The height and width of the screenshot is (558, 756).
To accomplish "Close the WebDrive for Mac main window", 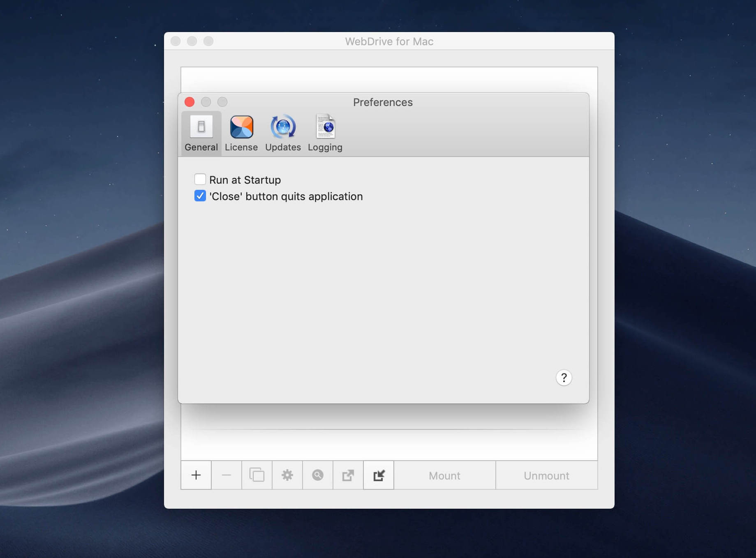I will pos(176,41).
